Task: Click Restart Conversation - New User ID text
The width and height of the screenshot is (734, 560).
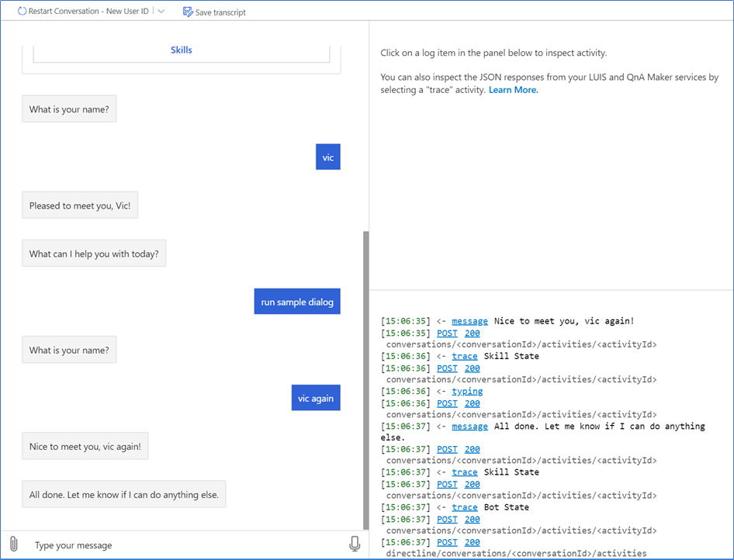Action: tap(88, 11)
